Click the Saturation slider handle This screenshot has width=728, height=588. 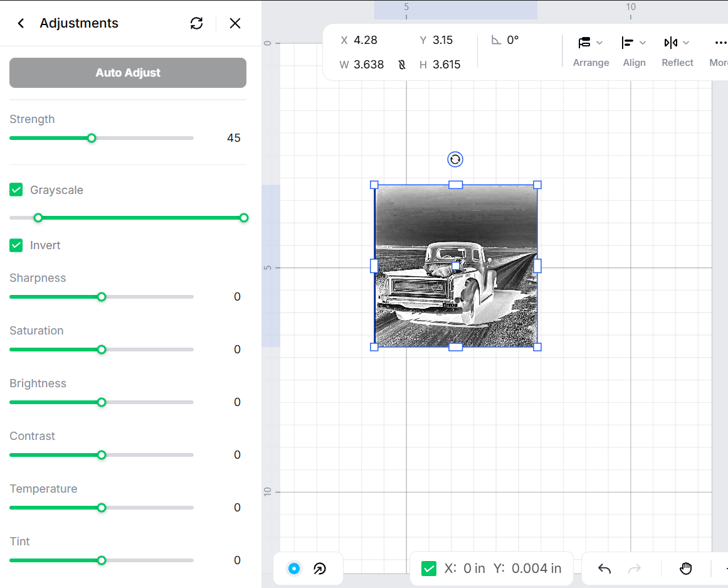click(102, 350)
